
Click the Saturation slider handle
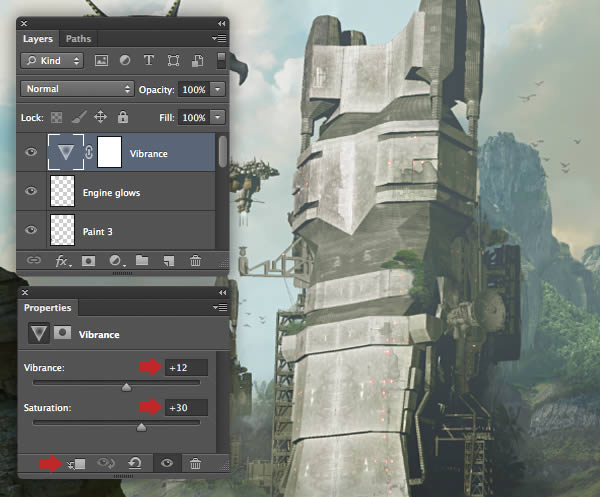[x=141, y=427]
